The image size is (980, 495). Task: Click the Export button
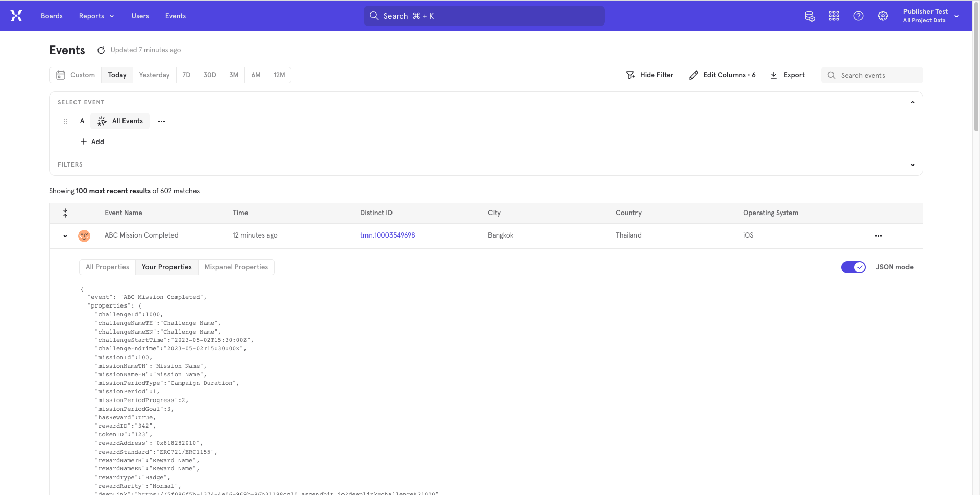tap(788, 75)
